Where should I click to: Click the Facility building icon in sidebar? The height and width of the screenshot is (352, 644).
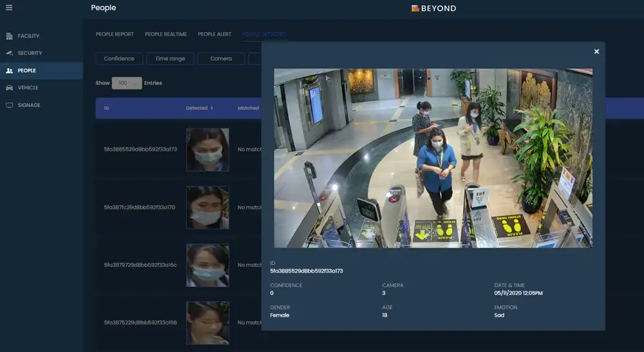pos(10,36)
